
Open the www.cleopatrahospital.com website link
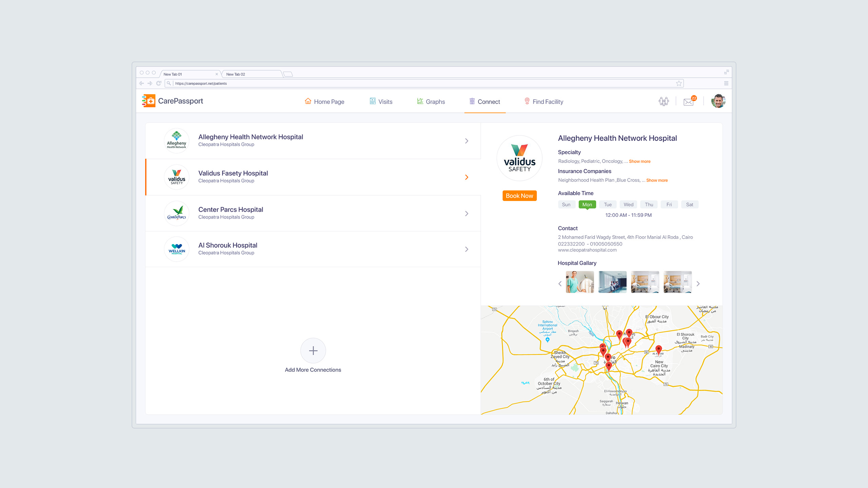[587, 250]
